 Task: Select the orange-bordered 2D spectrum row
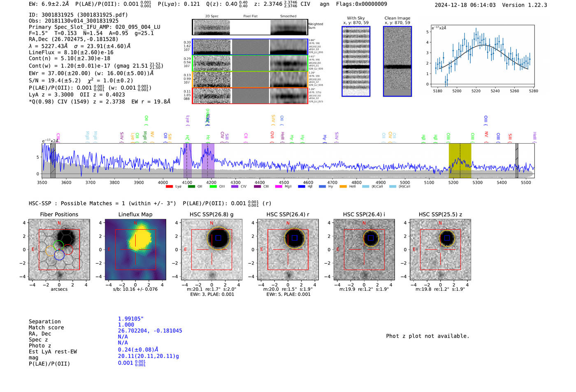pos(250,79)
